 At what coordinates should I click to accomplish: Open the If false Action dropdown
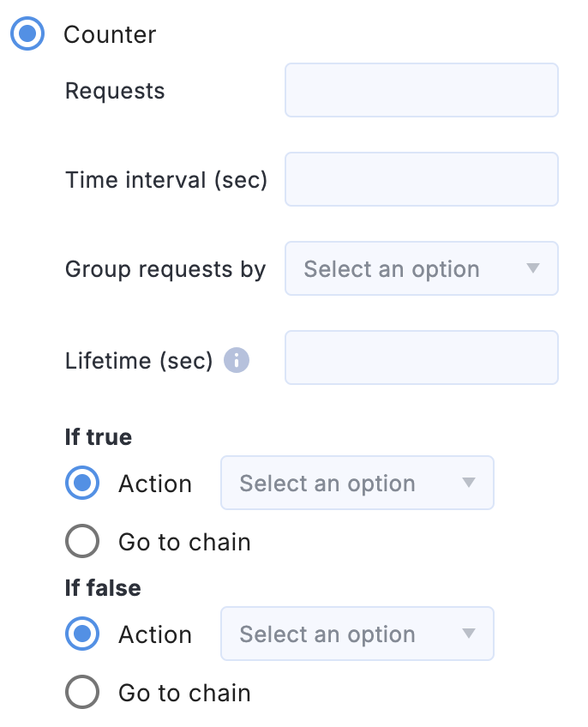coord(357,634)
